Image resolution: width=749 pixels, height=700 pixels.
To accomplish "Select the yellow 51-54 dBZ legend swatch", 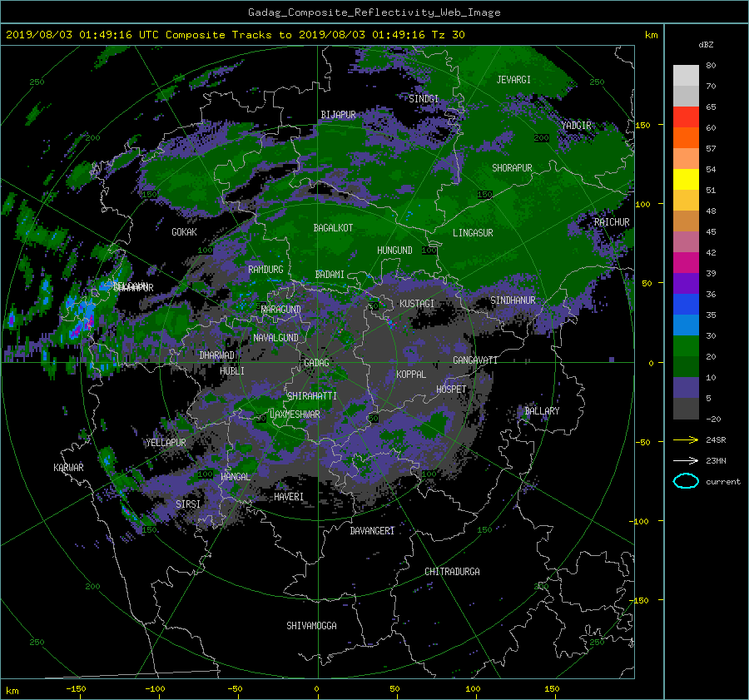I will pos(686,180).
